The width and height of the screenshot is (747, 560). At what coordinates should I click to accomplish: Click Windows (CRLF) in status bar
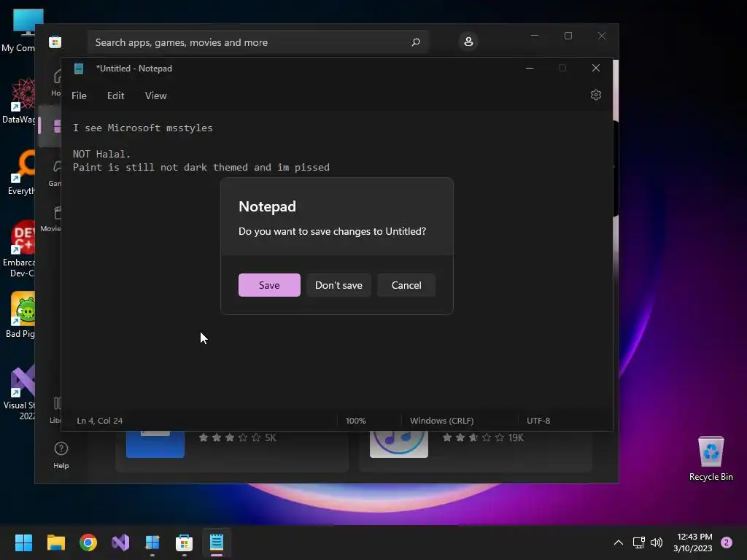[441, 421]
